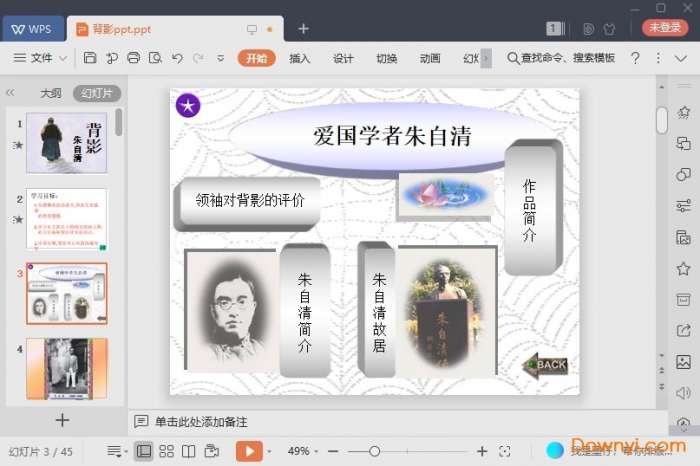Click 领袖对背影的评价 button on slide

point(247,204)
